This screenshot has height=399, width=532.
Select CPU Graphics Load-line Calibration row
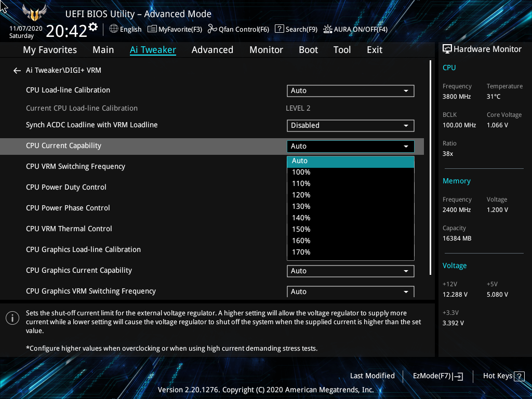(x=84, y=249)
